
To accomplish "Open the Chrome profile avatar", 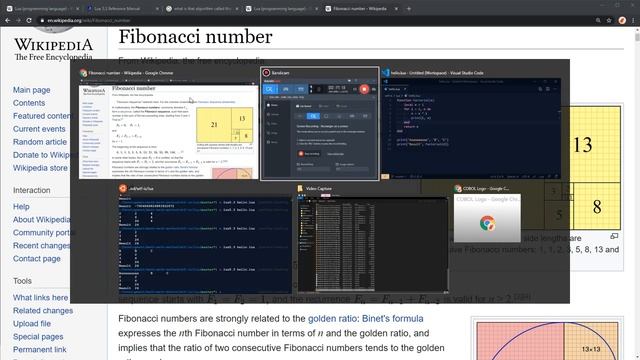I will [x=622, y=20].
